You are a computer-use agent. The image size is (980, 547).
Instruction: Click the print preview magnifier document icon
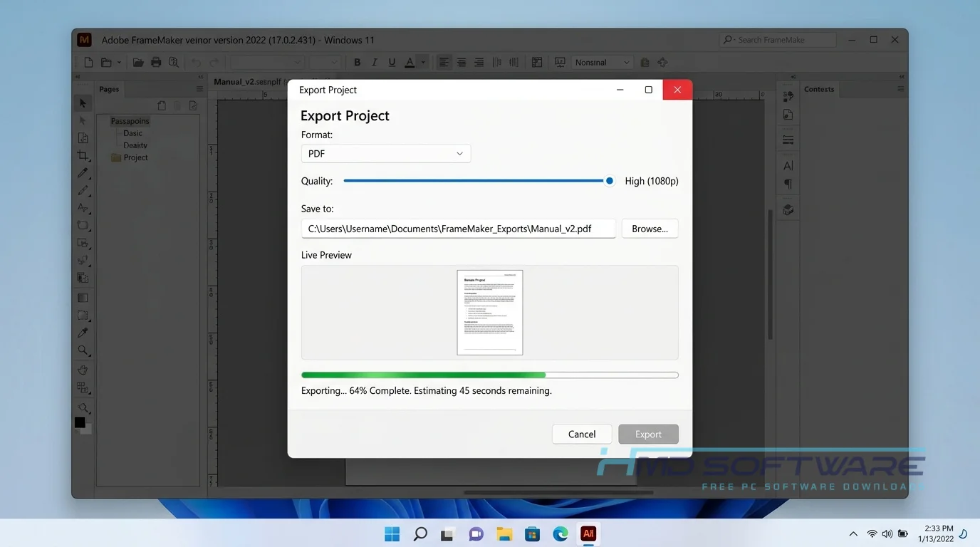(174, 63)
